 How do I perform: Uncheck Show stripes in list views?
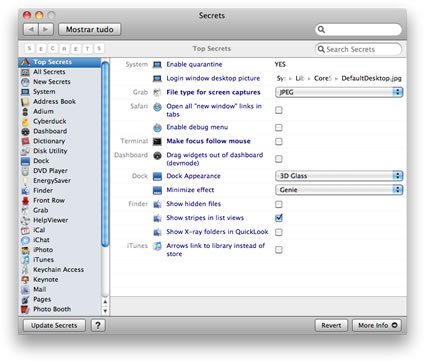[279, 218]
